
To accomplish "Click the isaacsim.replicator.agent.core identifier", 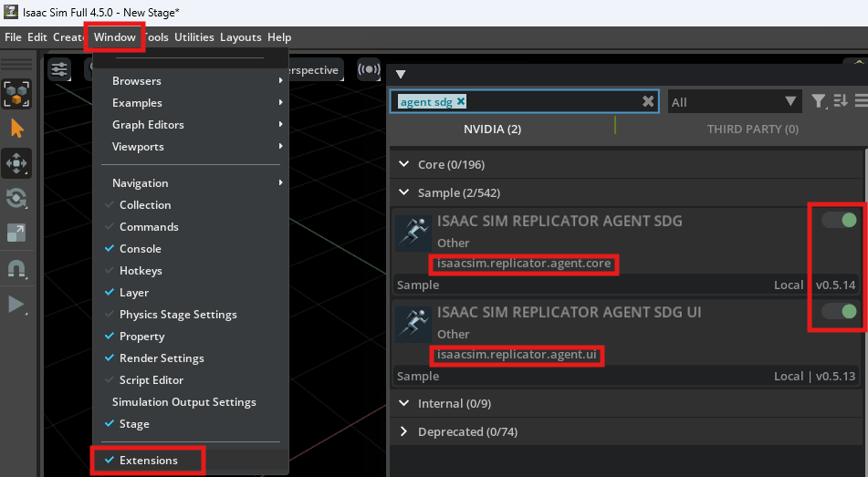I will pos(524,264).
